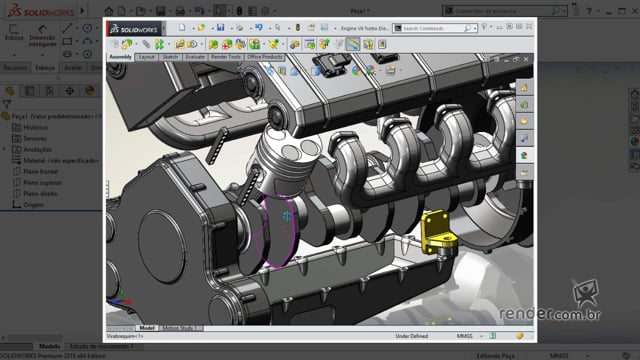Open dropdown beside Line tool in background window
Screen dimensions: 640x360
tap(78, 28)
